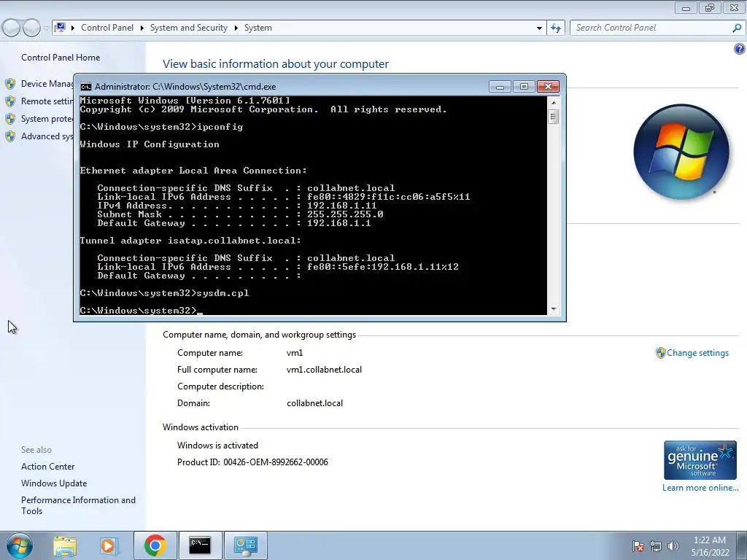The image size is (747, 560).
Task: Click the Domain value collabnet.local
Action: click(x=314, y=403)
